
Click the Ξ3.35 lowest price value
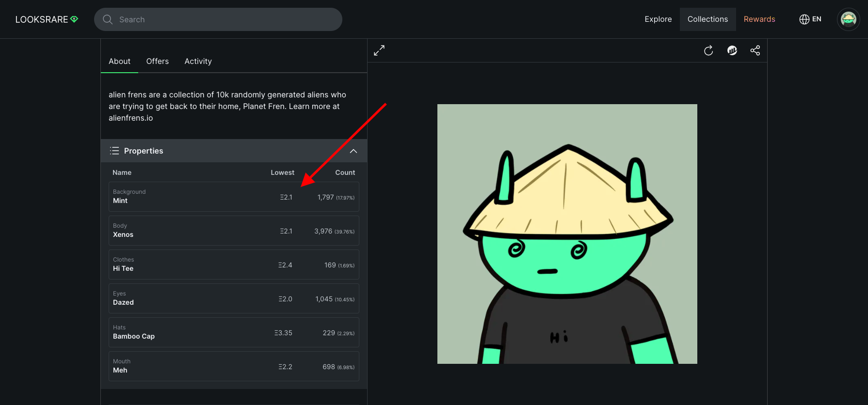click(x=283, y=333)
